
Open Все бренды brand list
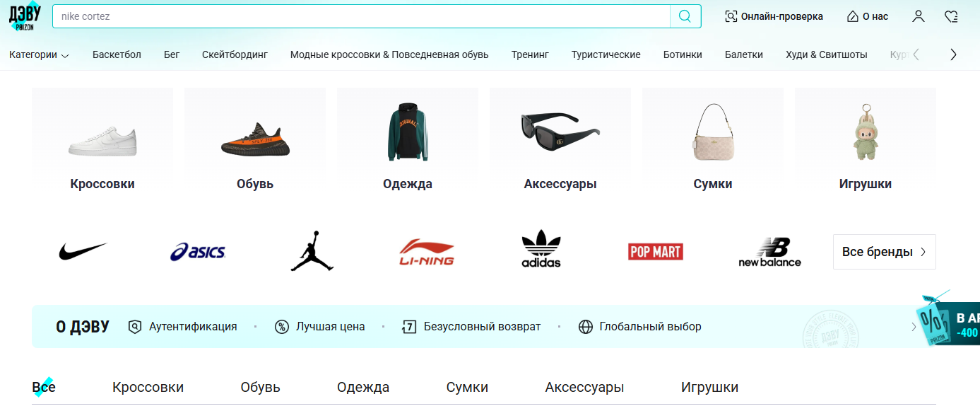click(885, 252)
